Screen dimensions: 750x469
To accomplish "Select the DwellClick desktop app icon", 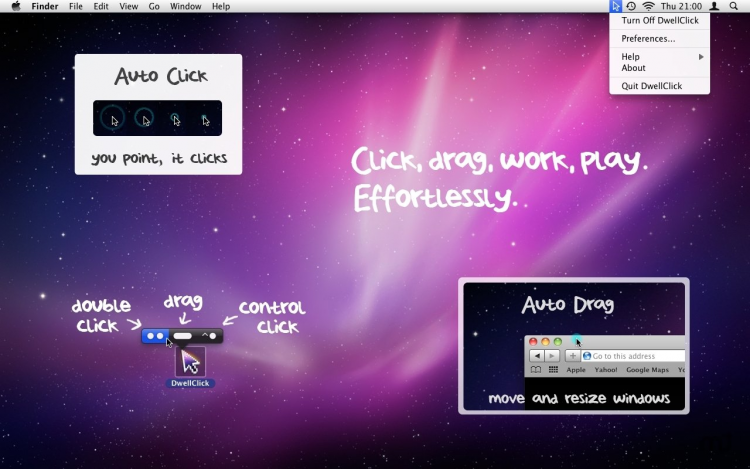I will (x=190, y=362).
